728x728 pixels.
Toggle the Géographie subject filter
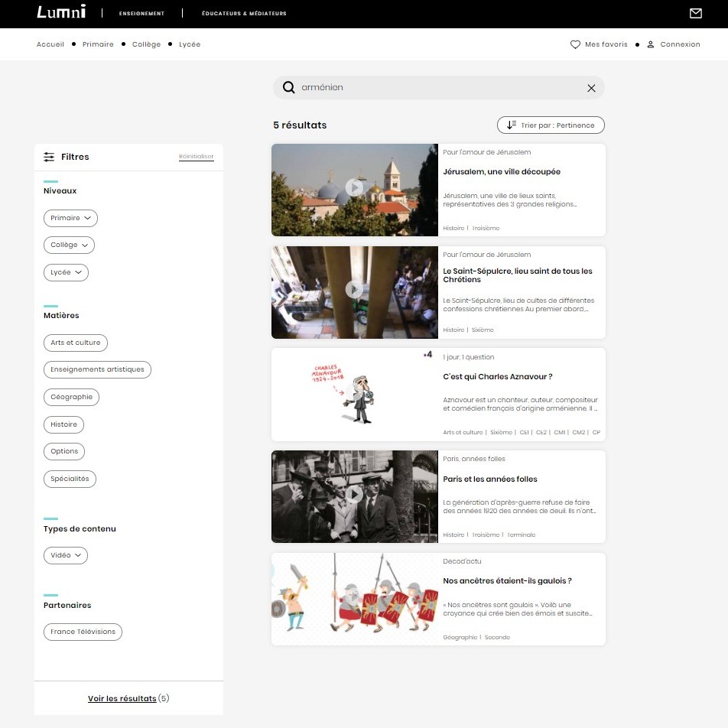click(x=72, y=397)
